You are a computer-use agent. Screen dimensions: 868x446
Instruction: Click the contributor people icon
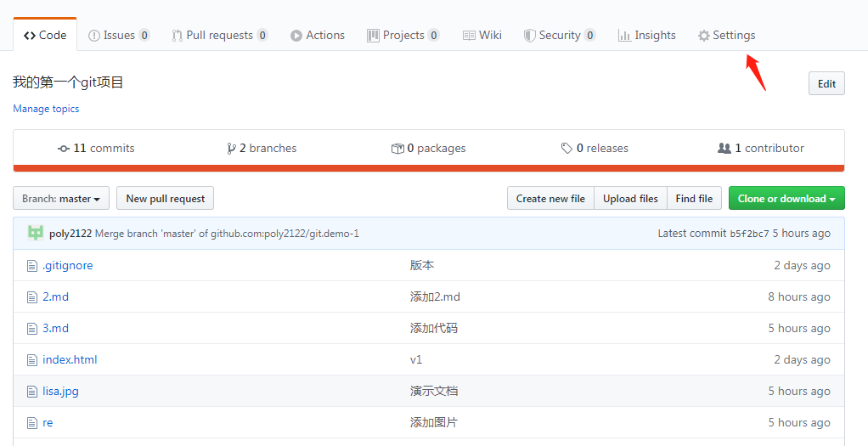724,149
